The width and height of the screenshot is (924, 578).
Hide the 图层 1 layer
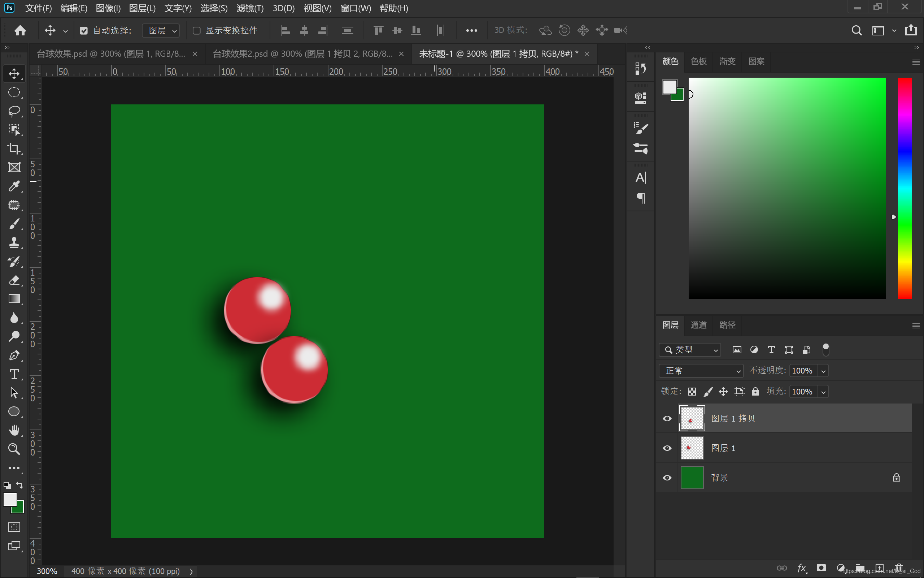click(667, 448)
